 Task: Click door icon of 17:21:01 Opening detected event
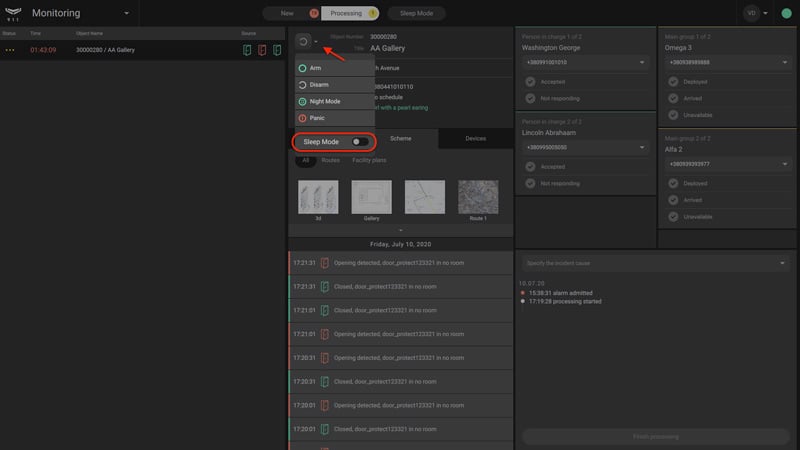pyautogui.click(x=324, y=334)
